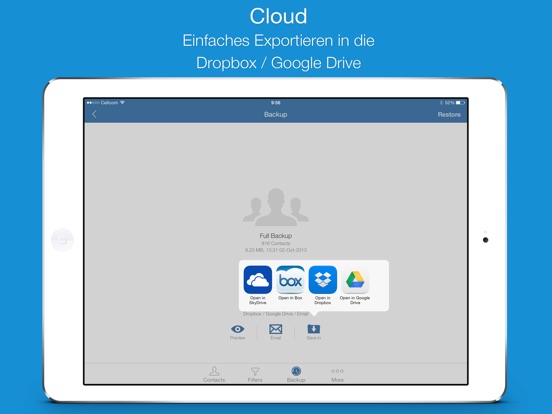Open backup in Box app
This screenshot has width=552, height=414.
click(290, 280)
